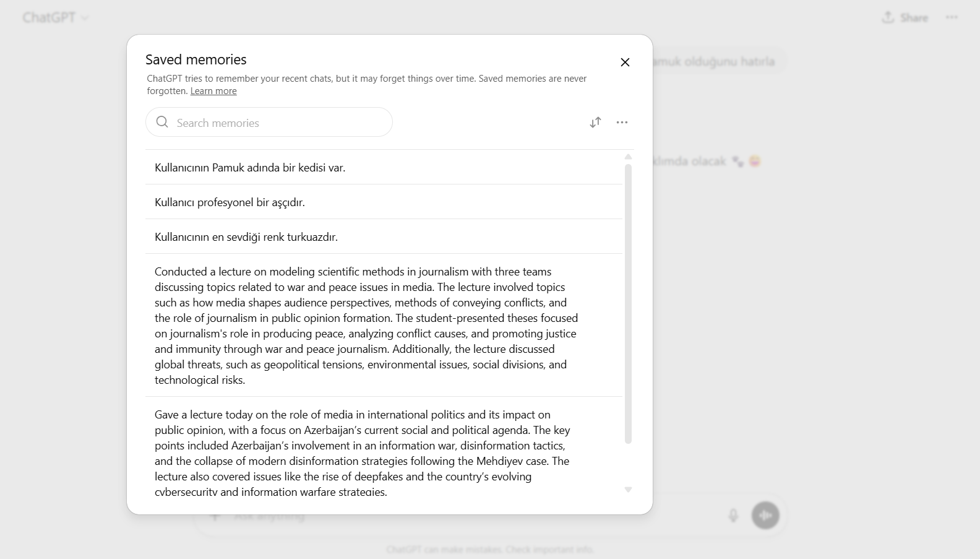
Task: Open the ChatGPT model dropdown
Action: (56, 17)
